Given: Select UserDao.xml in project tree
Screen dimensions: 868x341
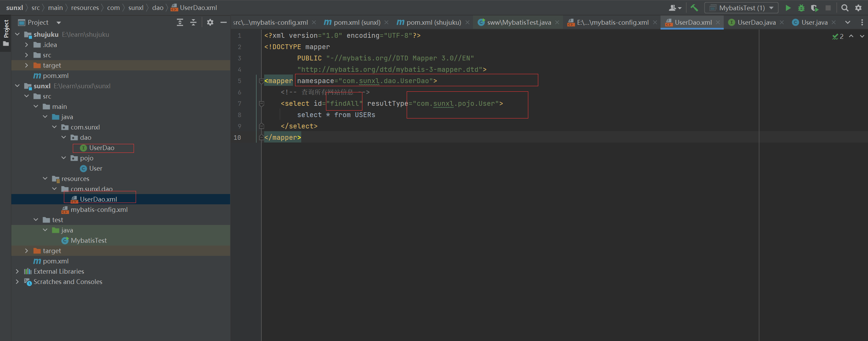Looking at the screenshot, I should click(98, 200).
